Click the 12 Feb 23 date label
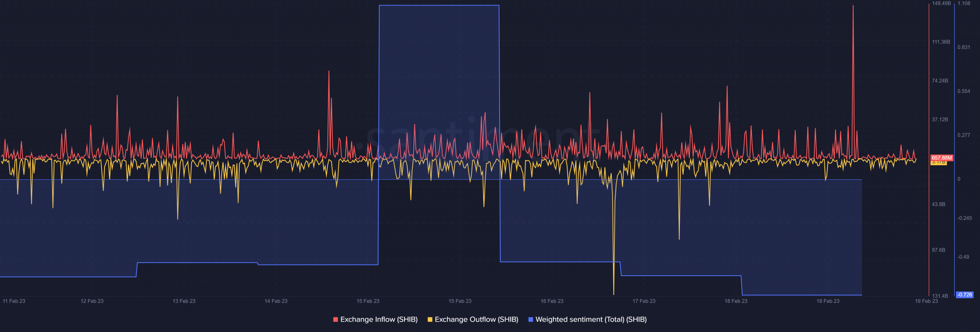The width and height of the screenshot is (980, 332). coord(92,301)
